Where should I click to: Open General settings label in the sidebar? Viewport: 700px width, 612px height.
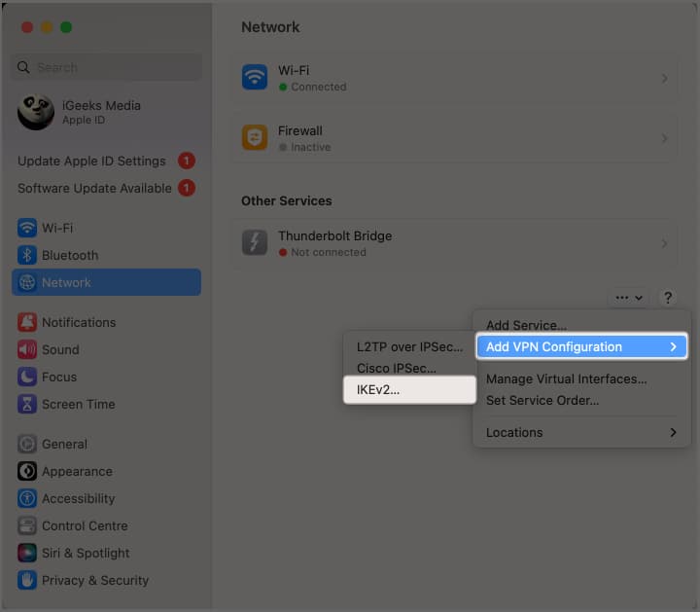[64, 444]
